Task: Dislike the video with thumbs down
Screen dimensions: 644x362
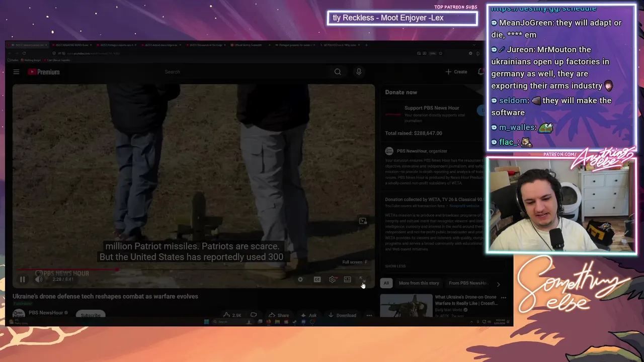Action: point(254,315)
